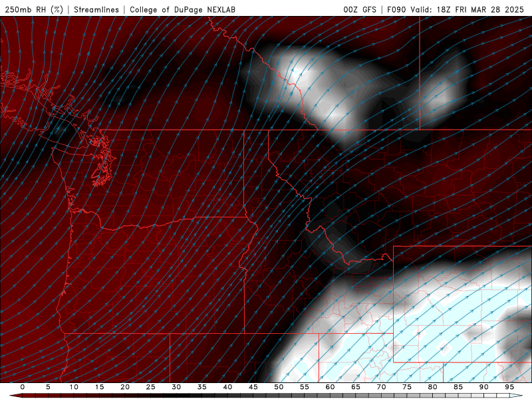Click the colorbar label '45'
This screenshot has width=532, height=399.
pos(253,387)
